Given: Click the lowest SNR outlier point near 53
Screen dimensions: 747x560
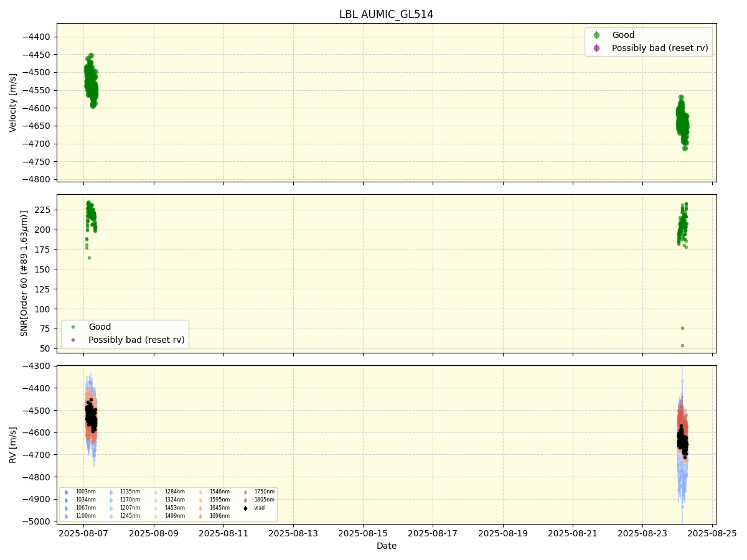Looking at the screenshot, I should pos(682,345).
